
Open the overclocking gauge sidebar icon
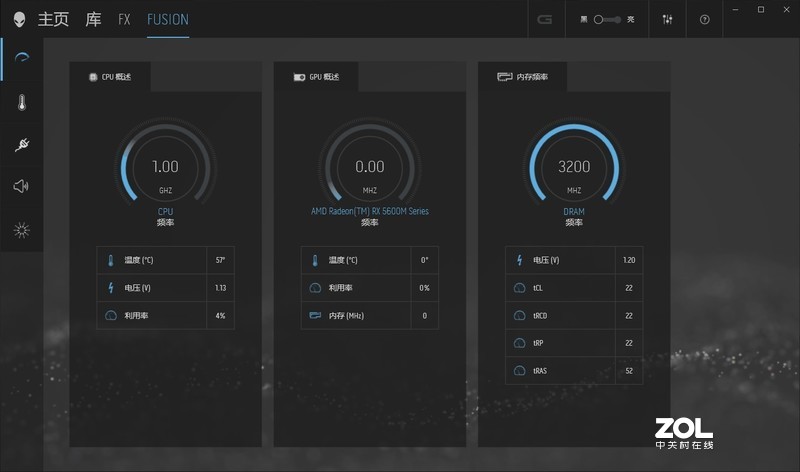(21, 57)
